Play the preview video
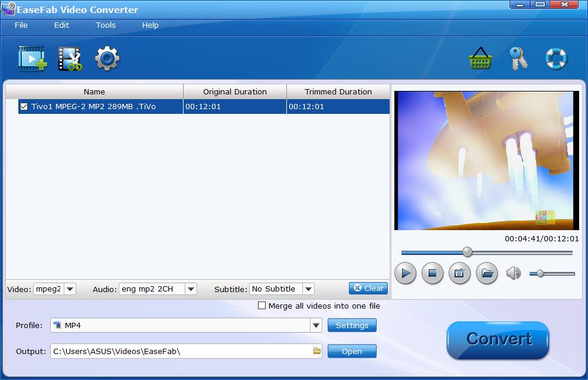The width and height of the screenshot is (588, 380). tap(406, 273)
